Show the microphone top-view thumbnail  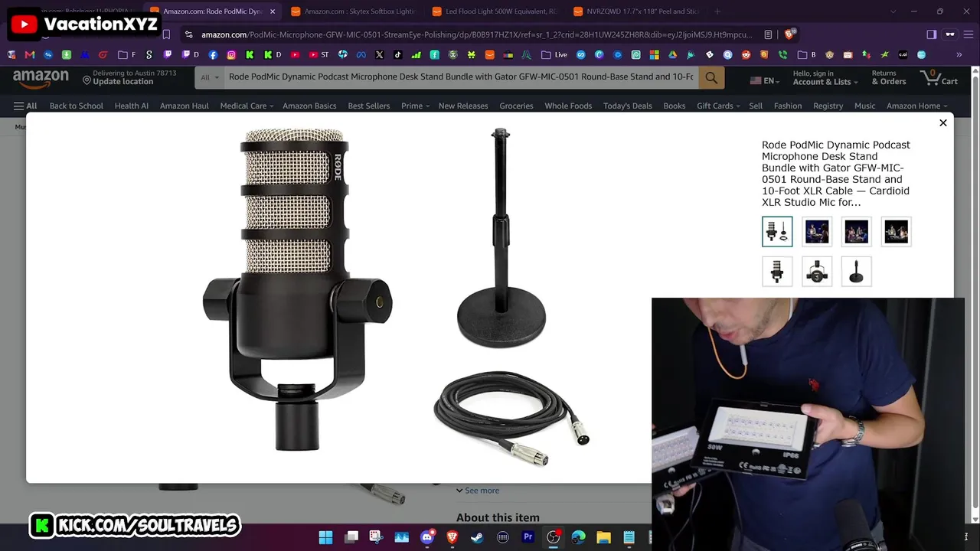[x=817, y=272]
